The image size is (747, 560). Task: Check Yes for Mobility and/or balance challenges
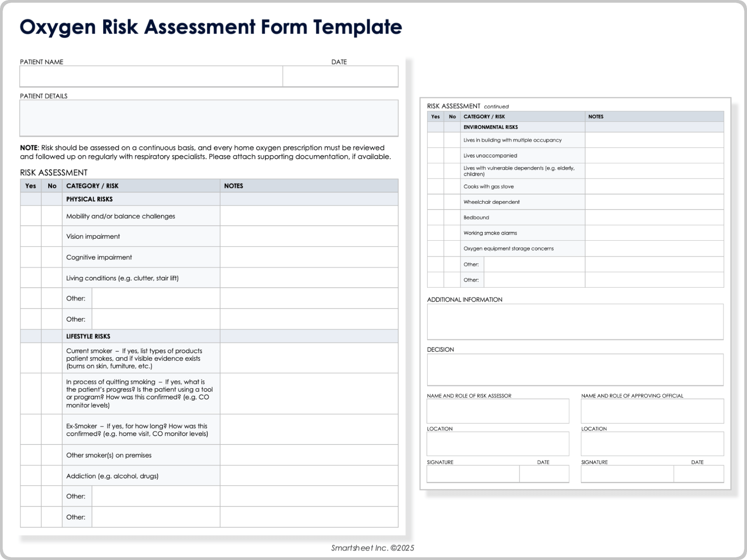31,216
